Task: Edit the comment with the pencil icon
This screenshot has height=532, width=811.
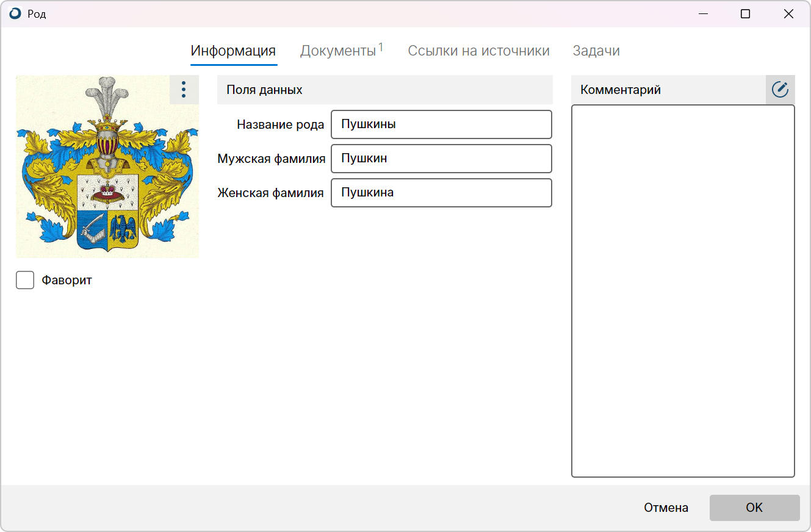Action: coord(780,90)
